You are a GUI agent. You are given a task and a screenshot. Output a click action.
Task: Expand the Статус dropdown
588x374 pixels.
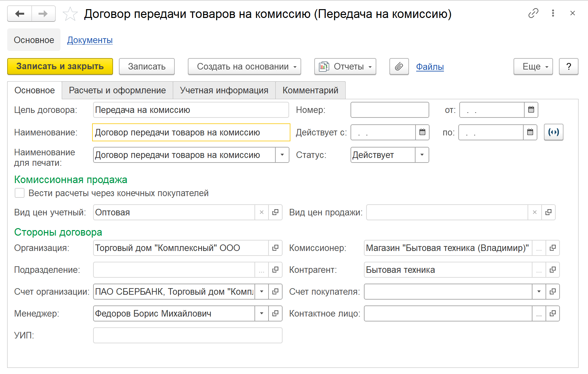(x=422, y=155)
